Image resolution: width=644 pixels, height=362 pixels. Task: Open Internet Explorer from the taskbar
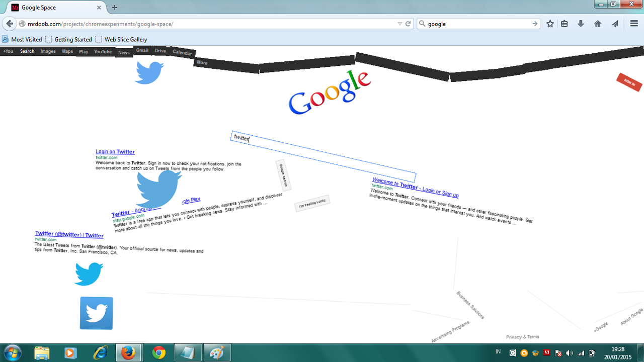tap(101, 353)
